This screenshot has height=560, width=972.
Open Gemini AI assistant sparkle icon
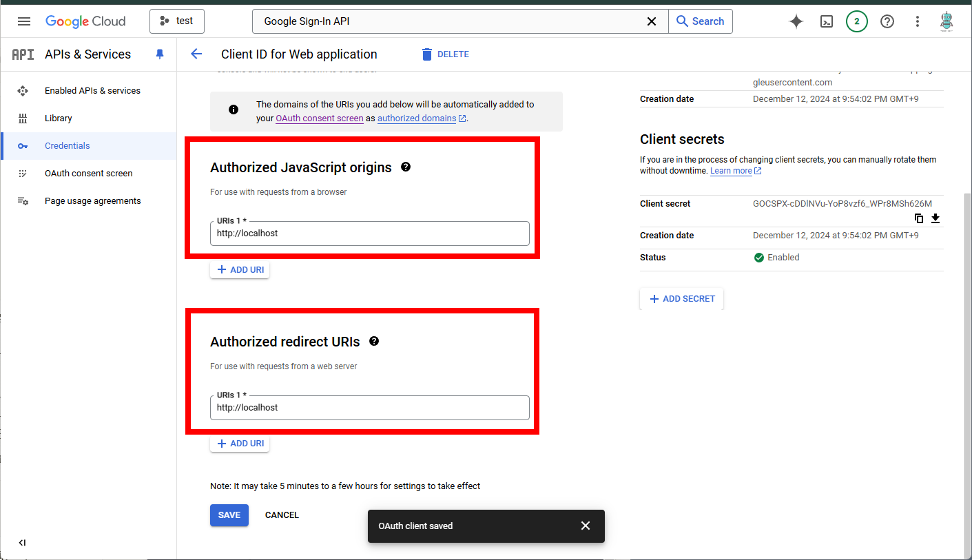(x=796, y=21)
